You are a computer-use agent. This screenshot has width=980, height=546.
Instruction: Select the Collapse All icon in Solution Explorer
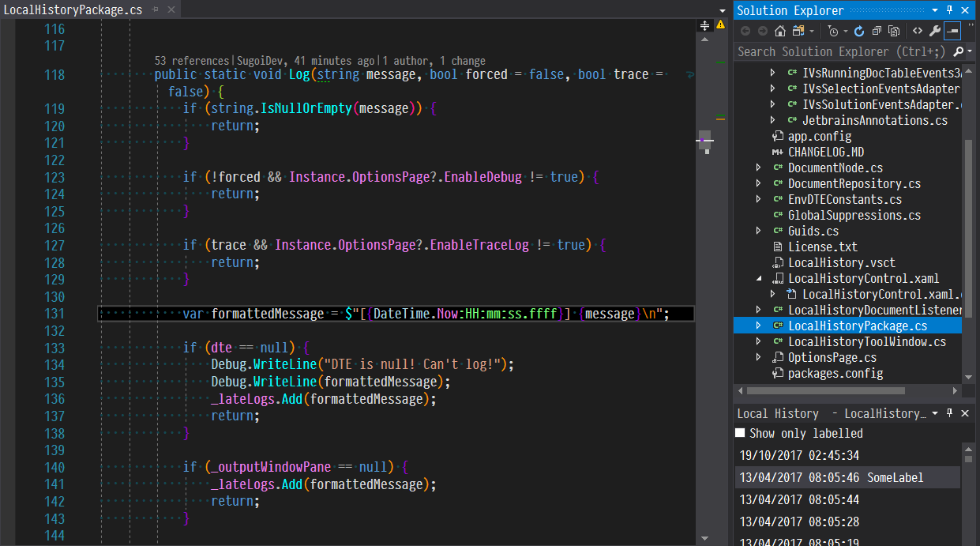point(877,30)
